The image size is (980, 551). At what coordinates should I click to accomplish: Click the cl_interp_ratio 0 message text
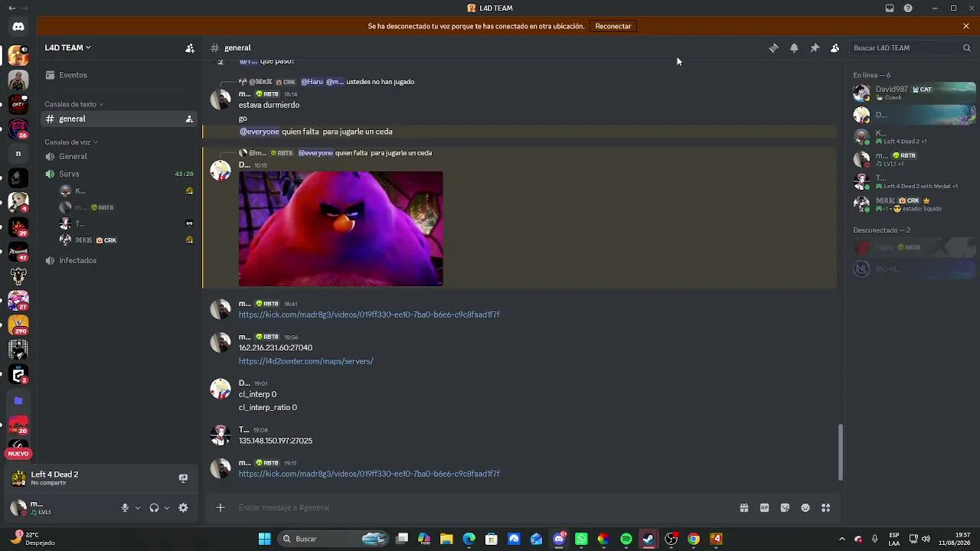coord(268,408)
